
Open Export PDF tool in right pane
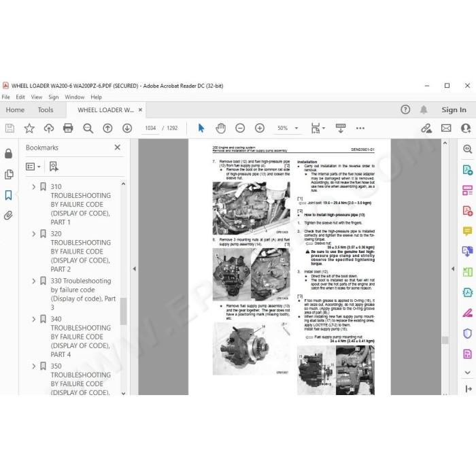[468, 170]
